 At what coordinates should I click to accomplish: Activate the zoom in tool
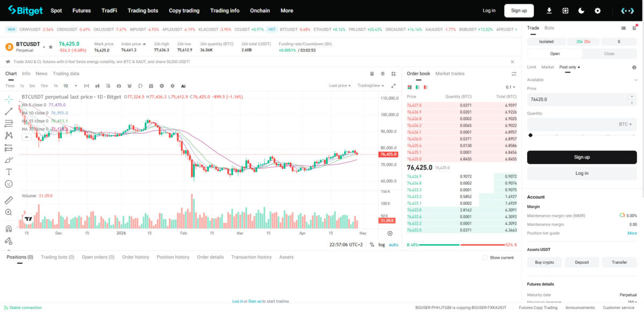9,212
